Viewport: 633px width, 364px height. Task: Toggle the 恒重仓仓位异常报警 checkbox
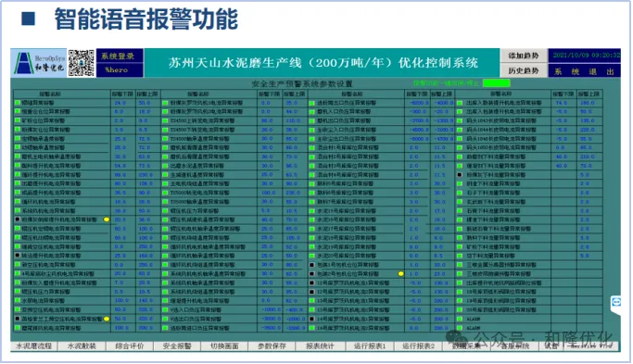pyautogui.click(x=18, y=111)
